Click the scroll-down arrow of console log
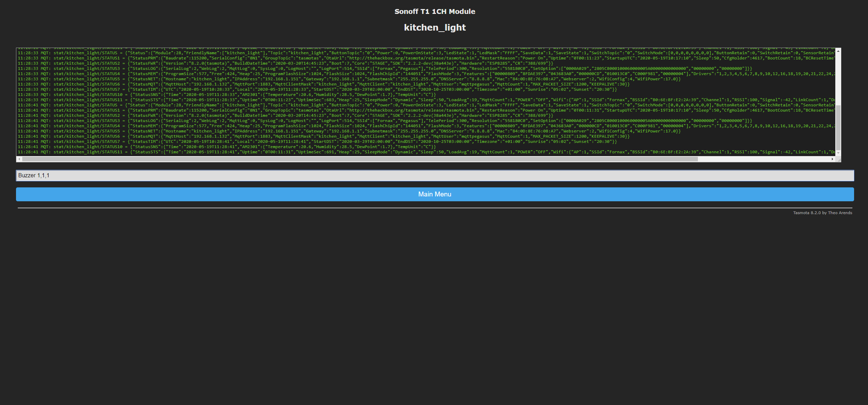The width and height of the screenshot is (868, 405). (838, 153)
